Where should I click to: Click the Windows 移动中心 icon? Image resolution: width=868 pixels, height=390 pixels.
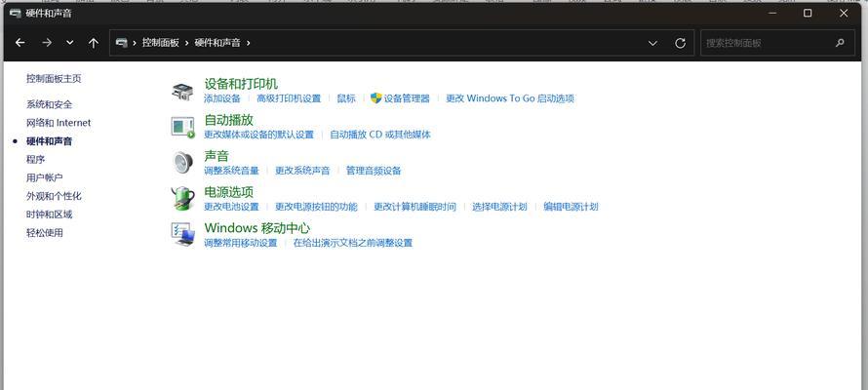[x=182, y=234]
